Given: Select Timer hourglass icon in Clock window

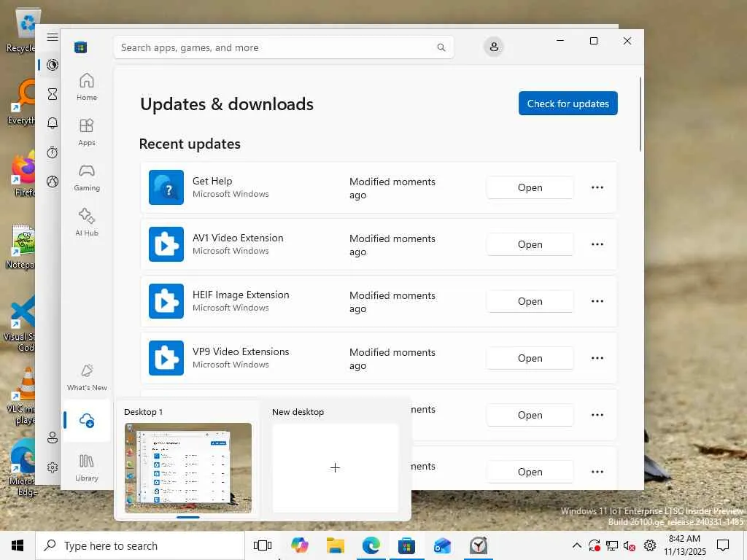Looking at the screenshot, I should pyautogui.click(x=53, y=94).
